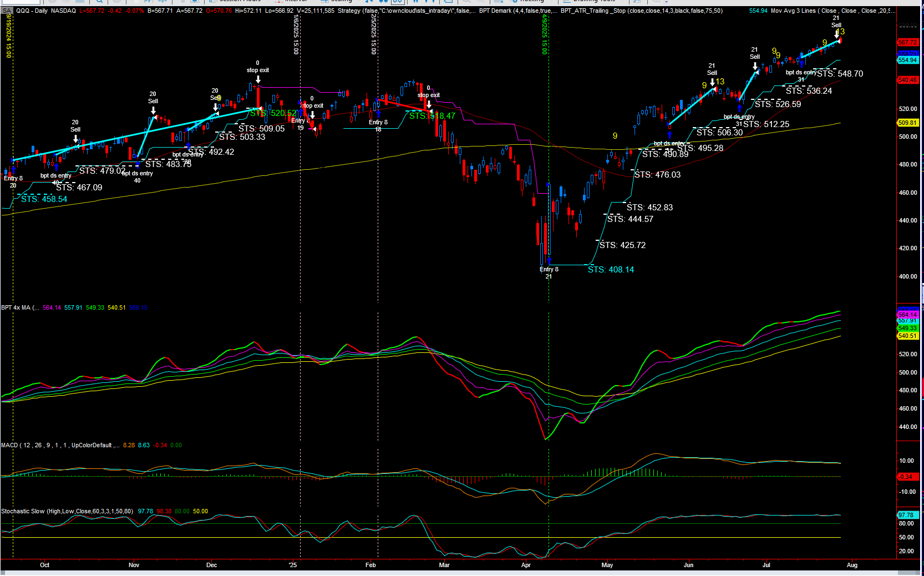
Task: Click the cyan STS: 458.54 stop label
Action: [x=44, y=199]
